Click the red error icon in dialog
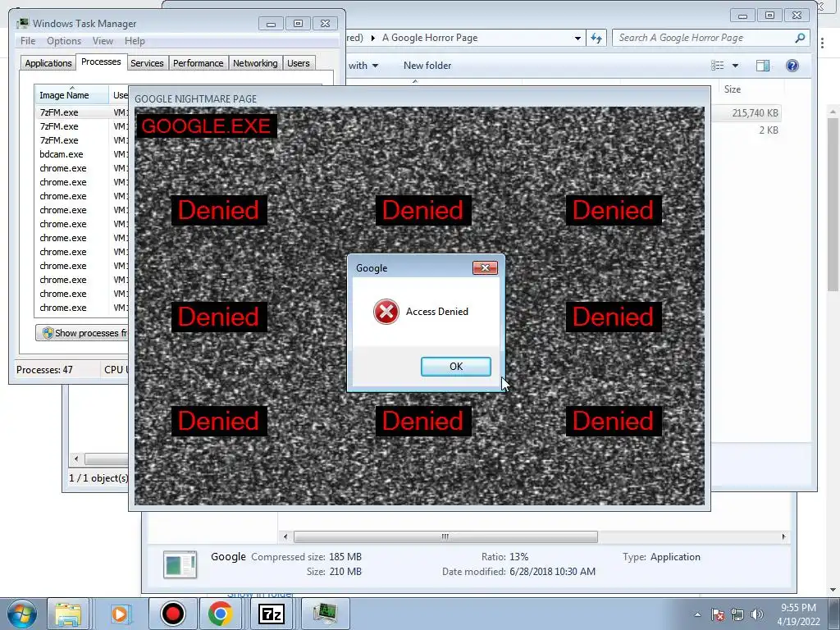 coord(386,312)
